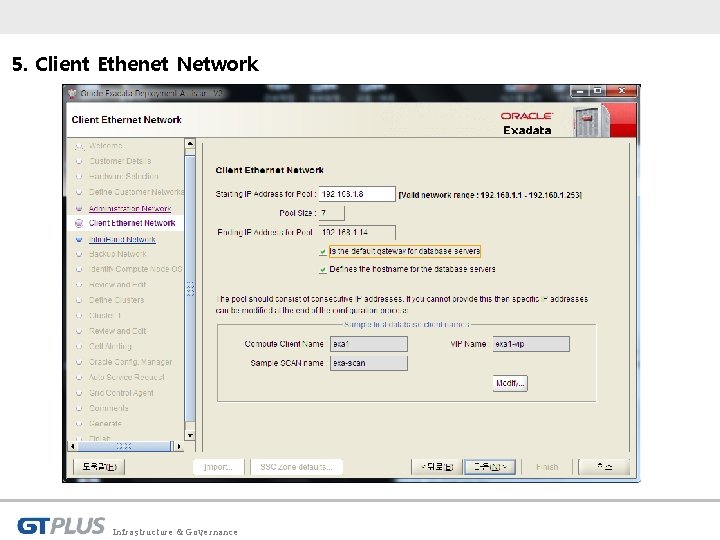
Task: Click the Finish button
Action: [547, 467]
